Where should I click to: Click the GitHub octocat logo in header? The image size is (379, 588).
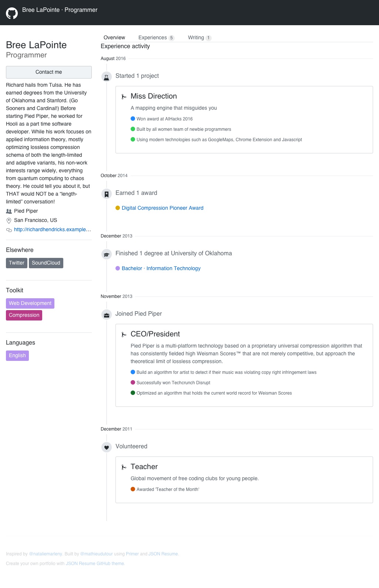click(12, 13)
